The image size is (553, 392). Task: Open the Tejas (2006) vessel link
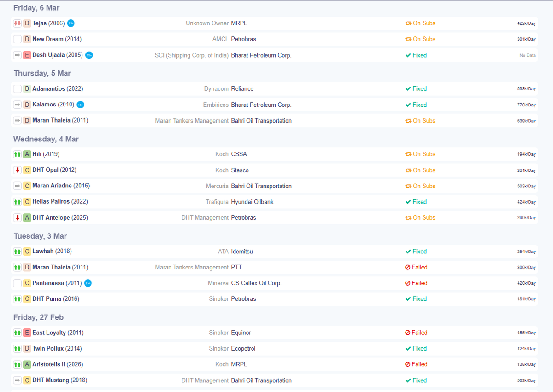[48, 23]
